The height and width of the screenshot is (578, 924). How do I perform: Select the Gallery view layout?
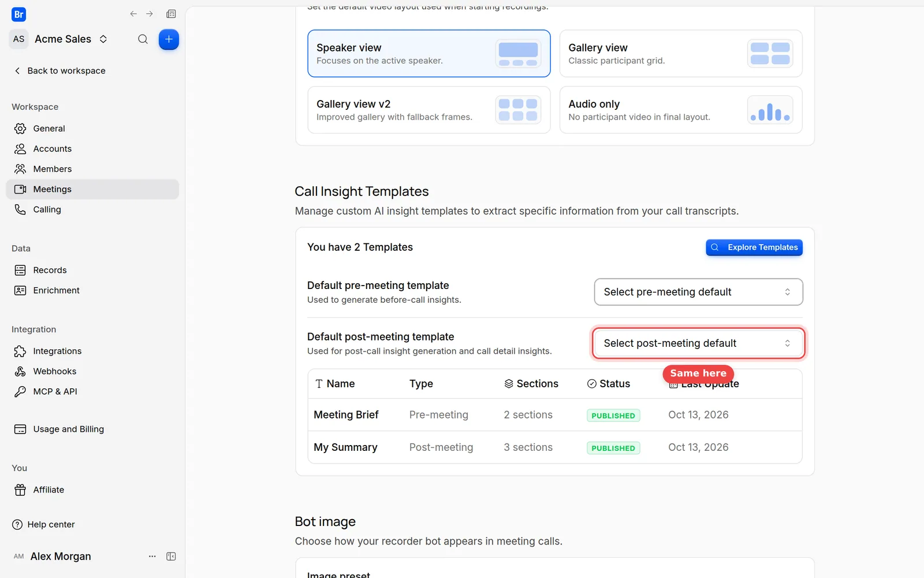[681, 53]
